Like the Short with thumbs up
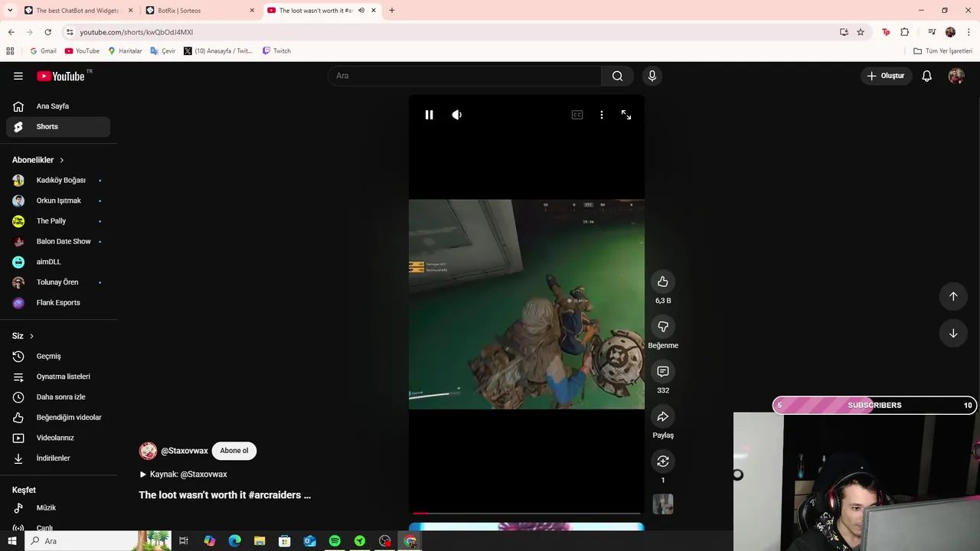980x551 pixels. pyautogui.click(x=663, y=282)
